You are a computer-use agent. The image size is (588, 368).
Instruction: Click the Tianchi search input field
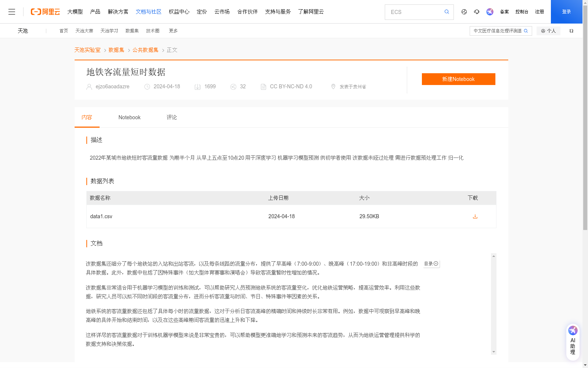[497, 31]
